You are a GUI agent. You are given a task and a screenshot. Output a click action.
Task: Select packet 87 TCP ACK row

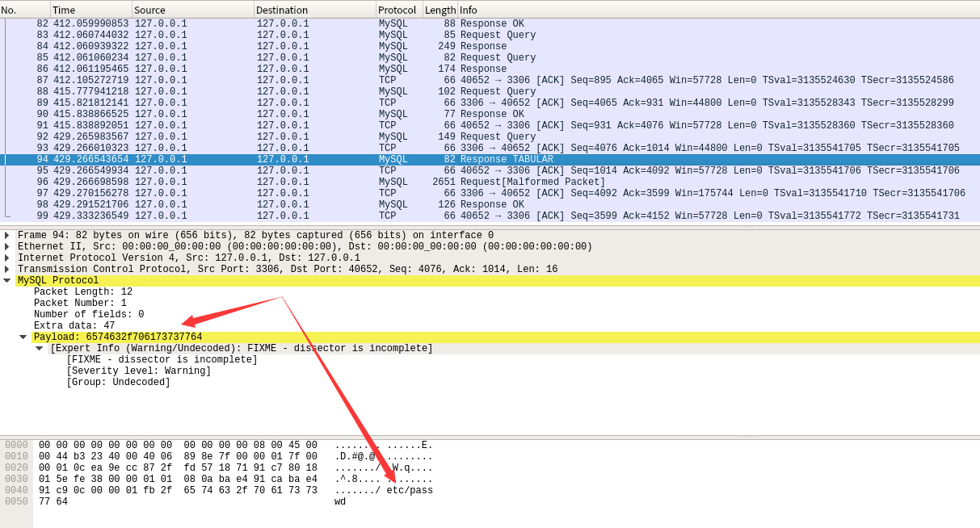pyautogui.click(x=490, y=81)
